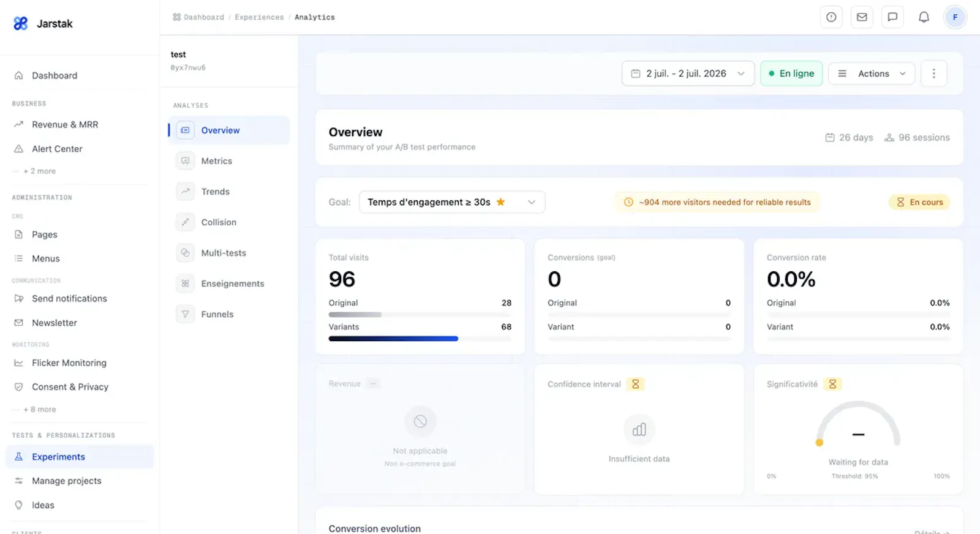980x534 pixels.
Task: Click the Ideas lightbulb icon
Action: pos(19,505)
